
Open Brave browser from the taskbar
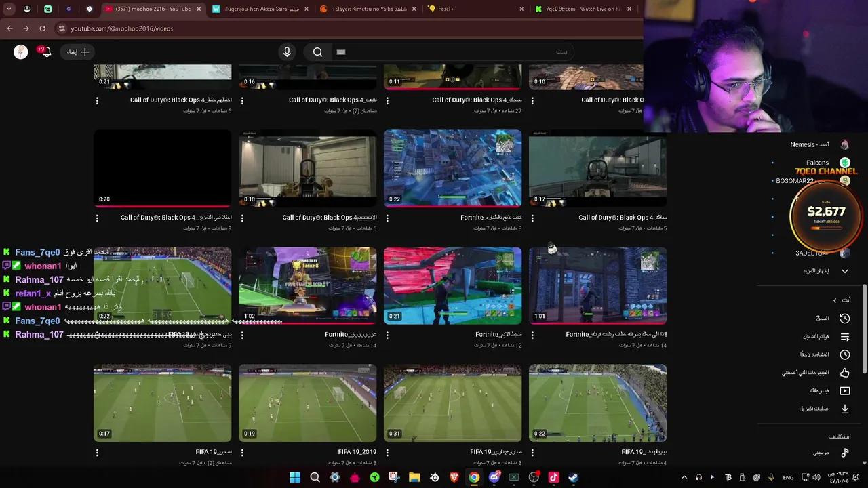(x=454, y=477)
